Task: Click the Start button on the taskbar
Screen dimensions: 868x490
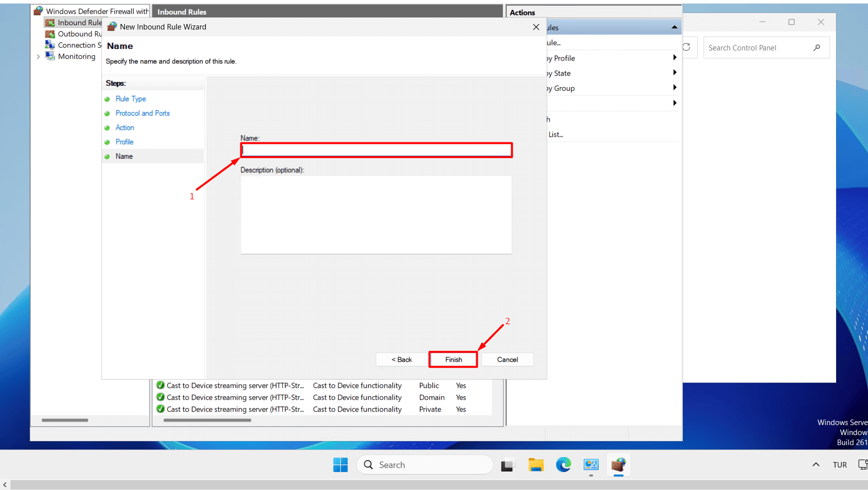Action: coord(340,465)
